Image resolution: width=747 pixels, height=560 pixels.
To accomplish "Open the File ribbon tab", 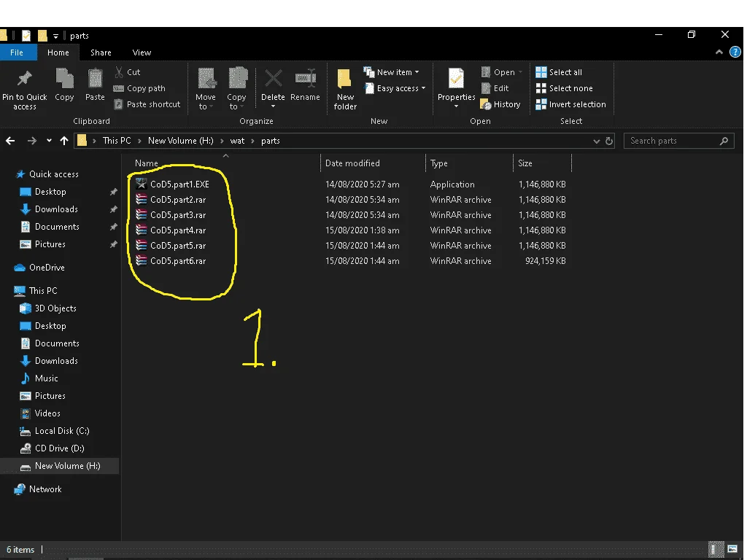I will click(x=17, y=52).
